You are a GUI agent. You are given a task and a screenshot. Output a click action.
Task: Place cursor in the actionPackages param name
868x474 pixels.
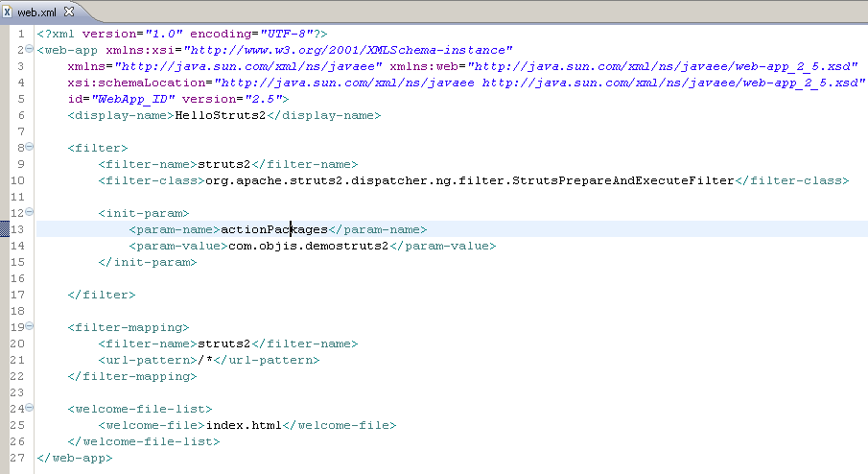tap(273, 229)
